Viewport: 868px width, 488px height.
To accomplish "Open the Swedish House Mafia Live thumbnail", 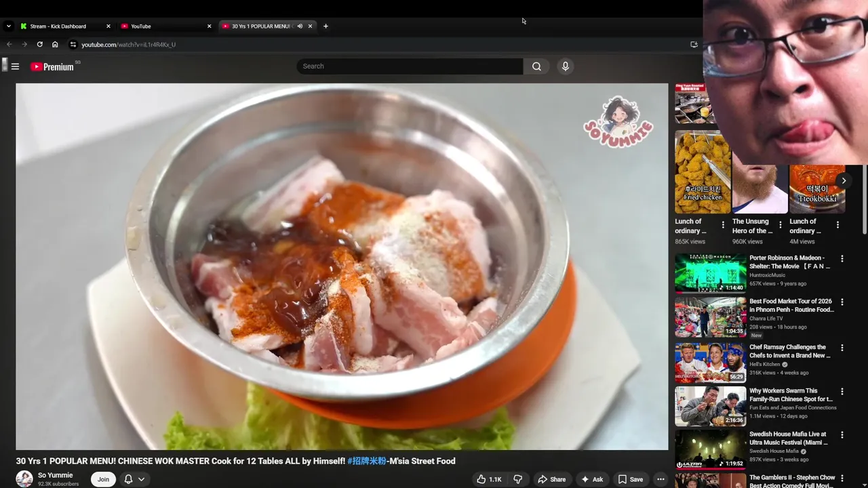I will click(x=710, y=449).
